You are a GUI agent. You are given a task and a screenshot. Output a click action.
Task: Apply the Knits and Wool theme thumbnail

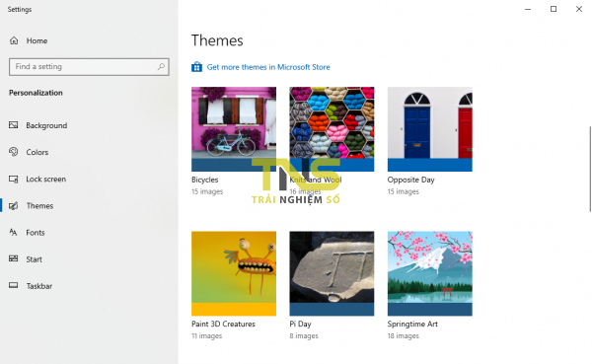coord(332,129)
